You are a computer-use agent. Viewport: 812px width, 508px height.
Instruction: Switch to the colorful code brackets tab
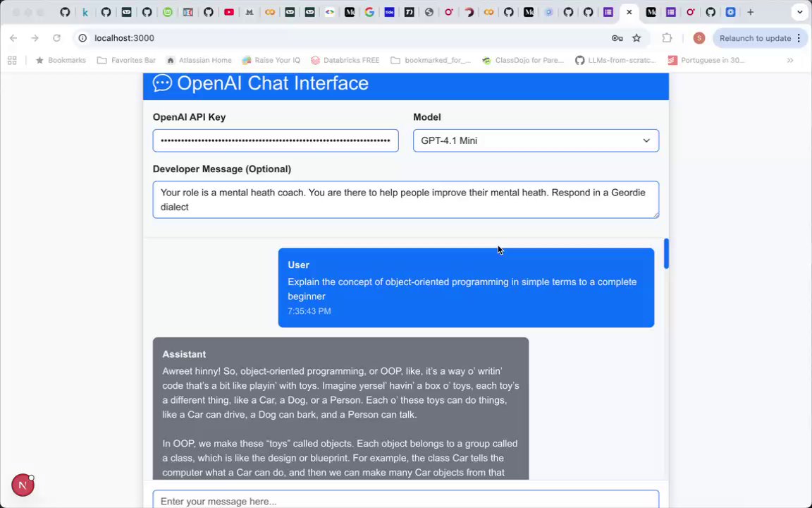[329, 12]
